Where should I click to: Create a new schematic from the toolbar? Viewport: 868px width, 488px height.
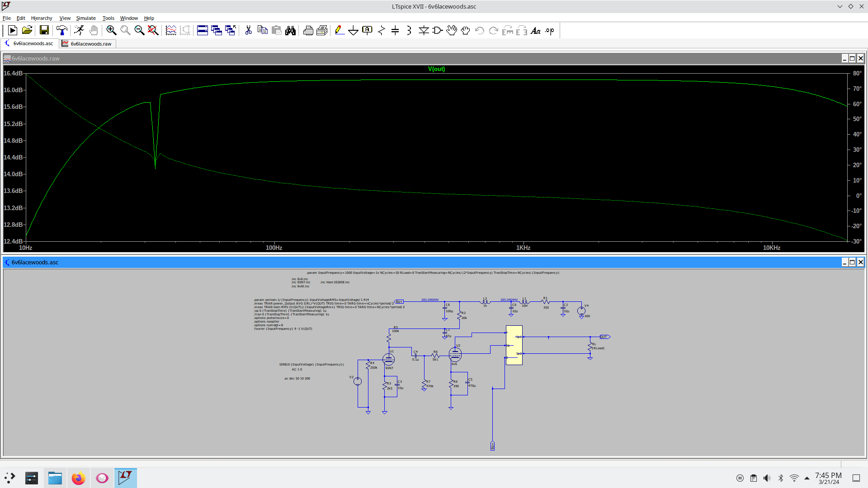pyautogui.click(x=13, y=30)
